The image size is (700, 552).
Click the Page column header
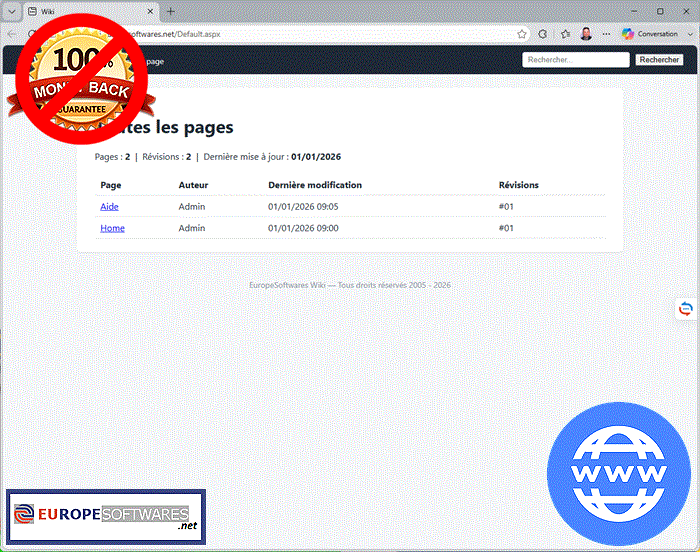[x=111, y=185]
